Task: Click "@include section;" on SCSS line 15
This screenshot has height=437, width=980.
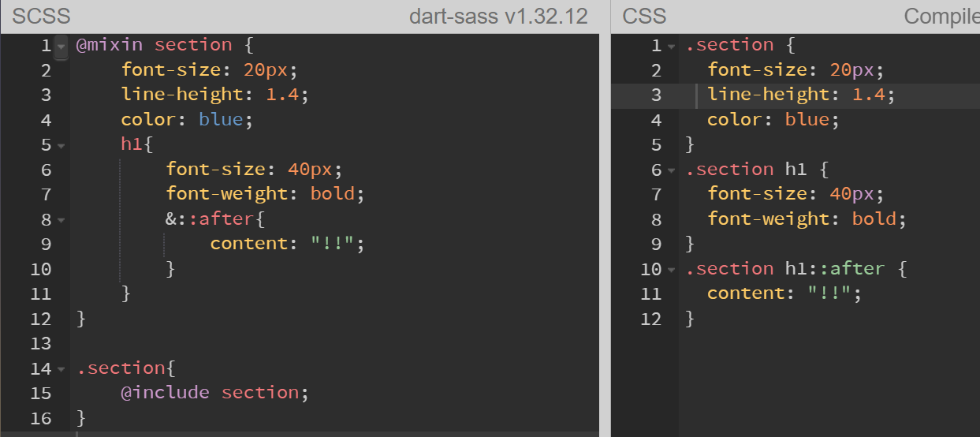Action: [x=214, y=393]
